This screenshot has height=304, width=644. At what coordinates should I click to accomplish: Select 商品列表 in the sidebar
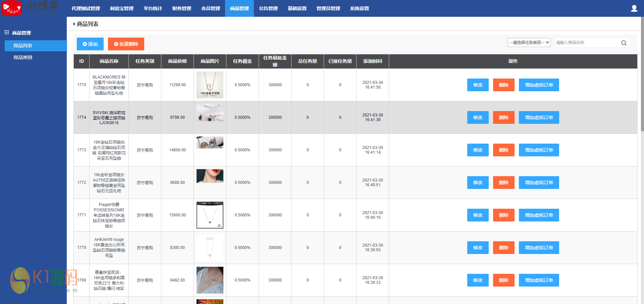coord(23,46)
